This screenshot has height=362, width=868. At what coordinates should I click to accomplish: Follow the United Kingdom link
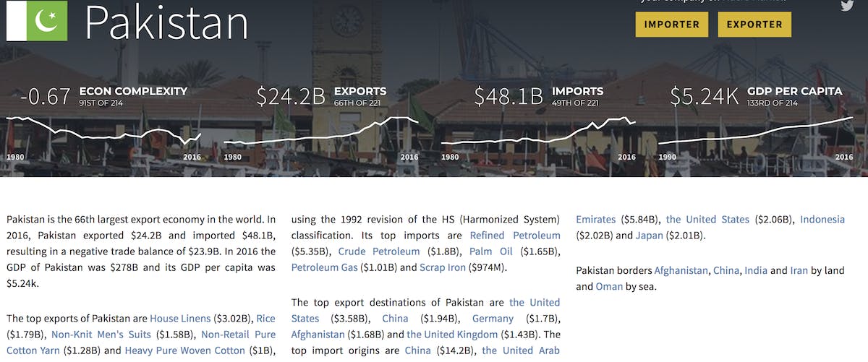coord(452,335)
